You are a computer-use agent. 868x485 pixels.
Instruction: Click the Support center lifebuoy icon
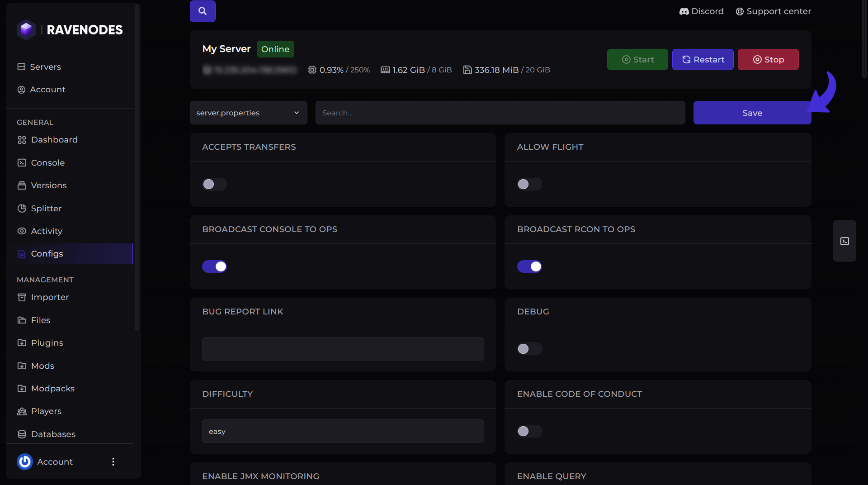[x=740, y=11]
